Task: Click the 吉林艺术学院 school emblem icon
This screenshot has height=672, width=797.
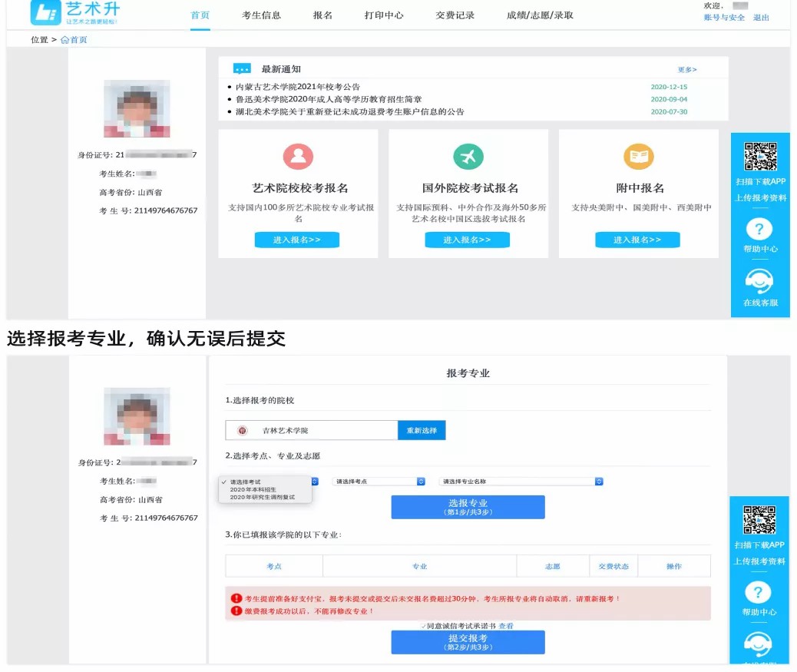Action: pyautogui.click(x=243, y=431)
